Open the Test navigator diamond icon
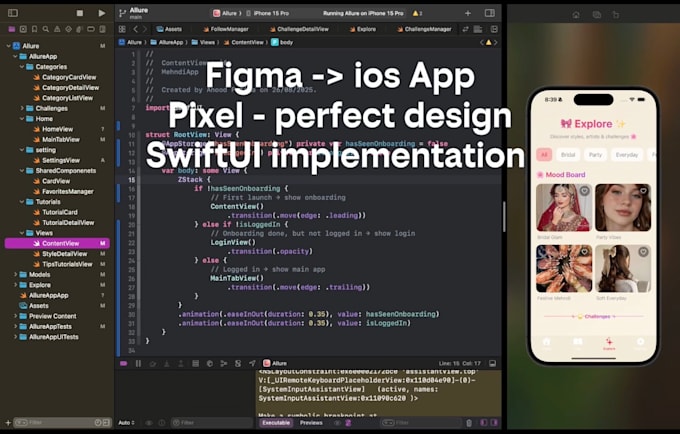 click(68, 29)
